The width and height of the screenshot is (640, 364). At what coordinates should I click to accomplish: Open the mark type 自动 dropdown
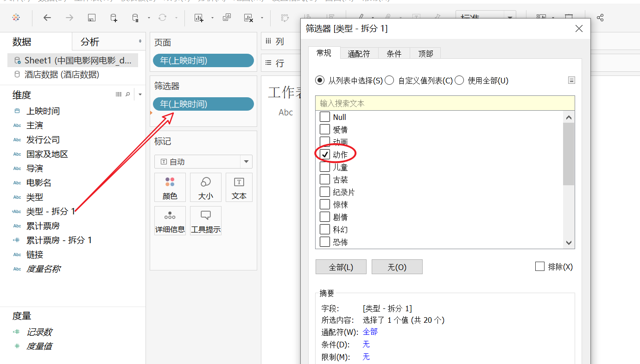(203, 162)
